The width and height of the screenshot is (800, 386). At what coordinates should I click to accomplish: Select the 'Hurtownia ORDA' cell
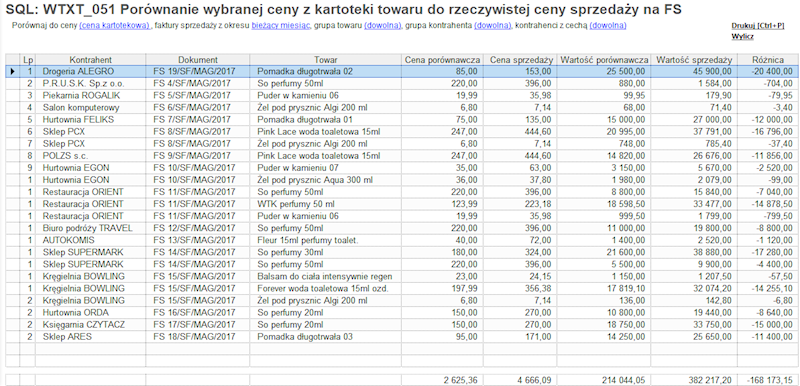pyautogui.click(x=91, y=313)
